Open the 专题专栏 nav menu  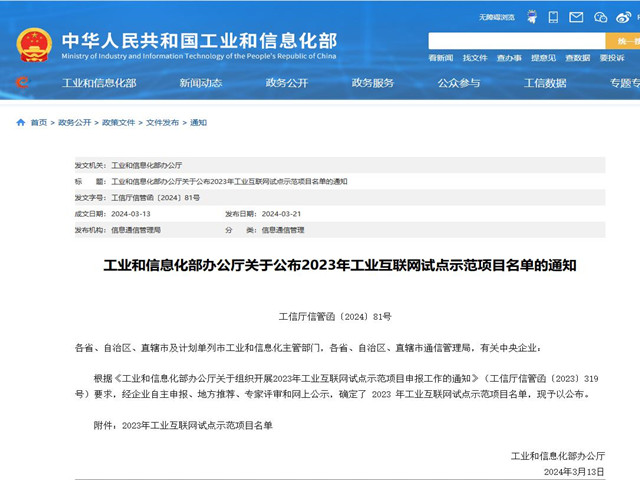625,83
